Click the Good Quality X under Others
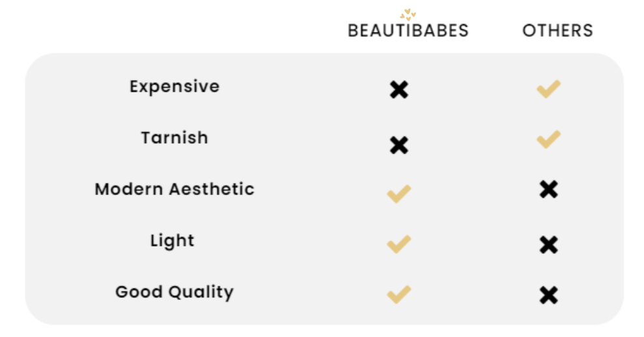The height and width of the screenshot is (337, 644). pos(549,295)
